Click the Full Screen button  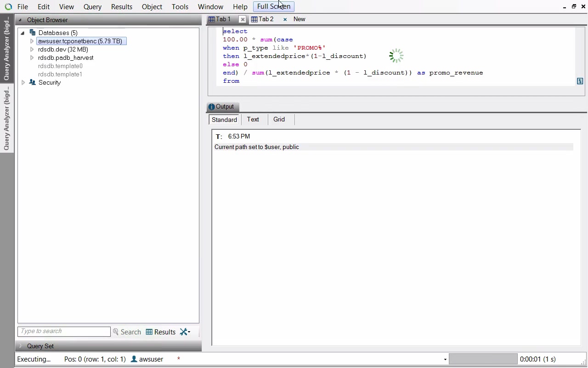pyautogui.click(x=273, y=6)
